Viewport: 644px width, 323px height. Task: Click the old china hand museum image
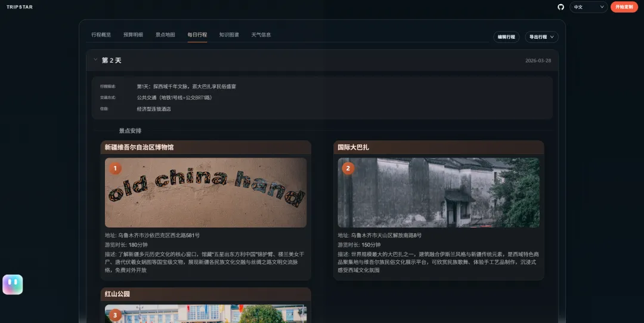[x=206, y=193]
